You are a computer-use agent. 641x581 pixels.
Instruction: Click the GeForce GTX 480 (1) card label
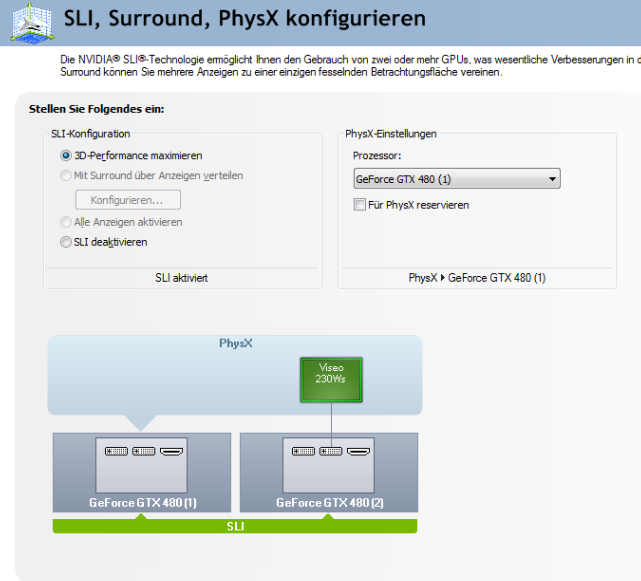(143, 502)
